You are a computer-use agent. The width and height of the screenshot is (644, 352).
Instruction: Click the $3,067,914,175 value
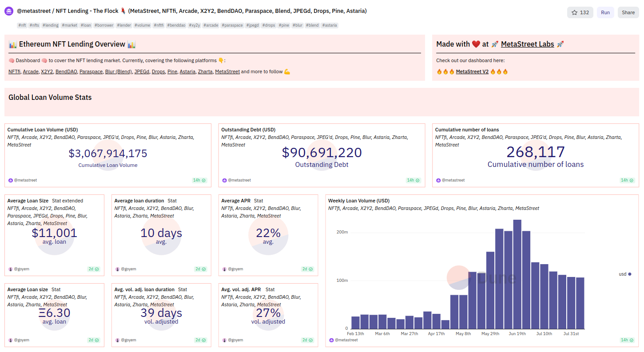108,154
